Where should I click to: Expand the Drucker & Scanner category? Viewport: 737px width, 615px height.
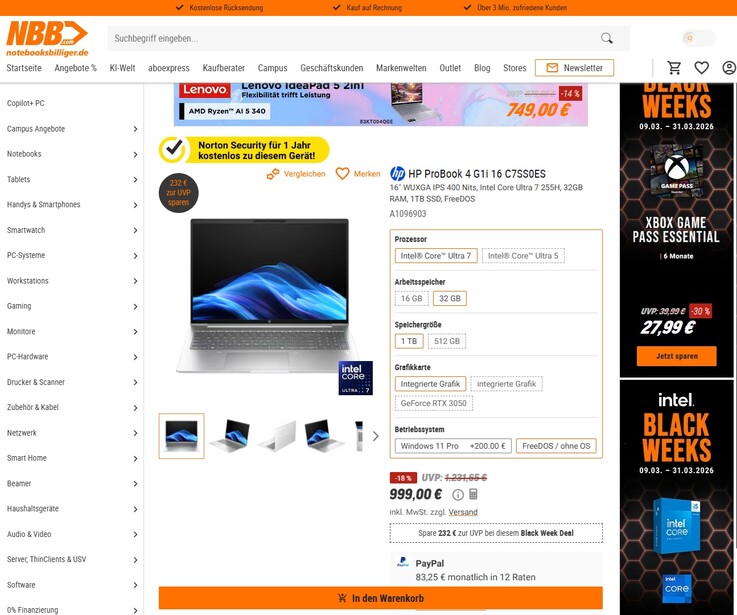coord(135,382)
